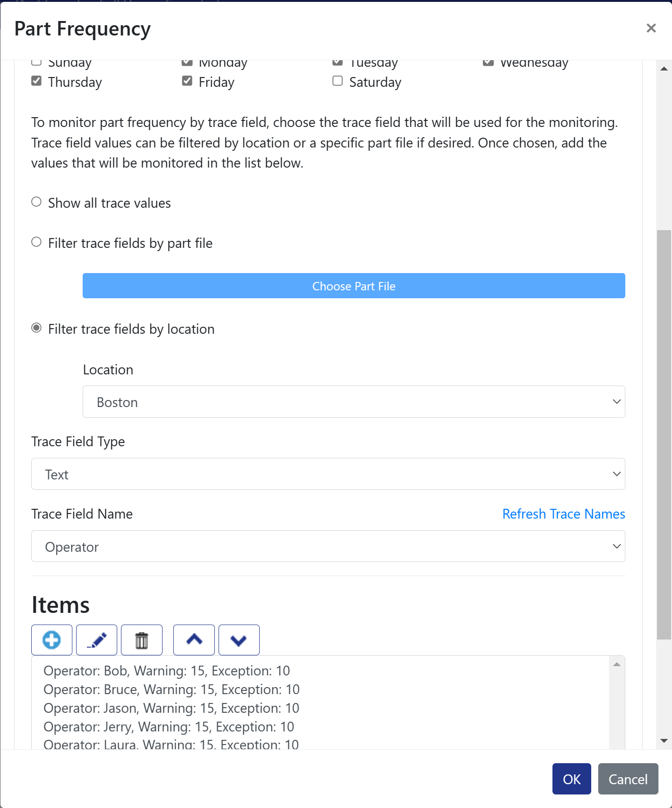
Task: Enable the Saturday checkbox
Action: click(338, 81)
